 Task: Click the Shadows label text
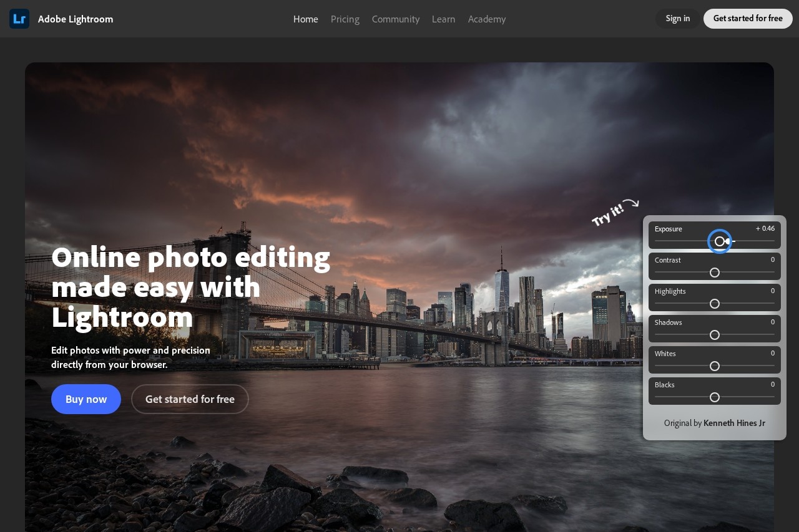click(x=669, y=322)
